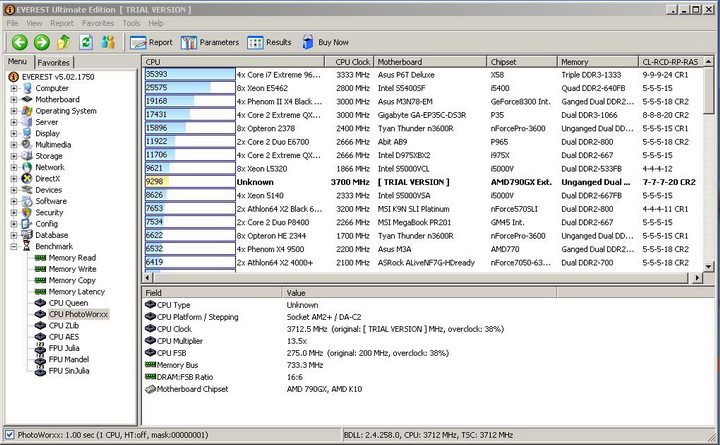This screenshot has height=445, width=720.
Task: Expand the Multimedia tree node
Action: pos(14,145)
